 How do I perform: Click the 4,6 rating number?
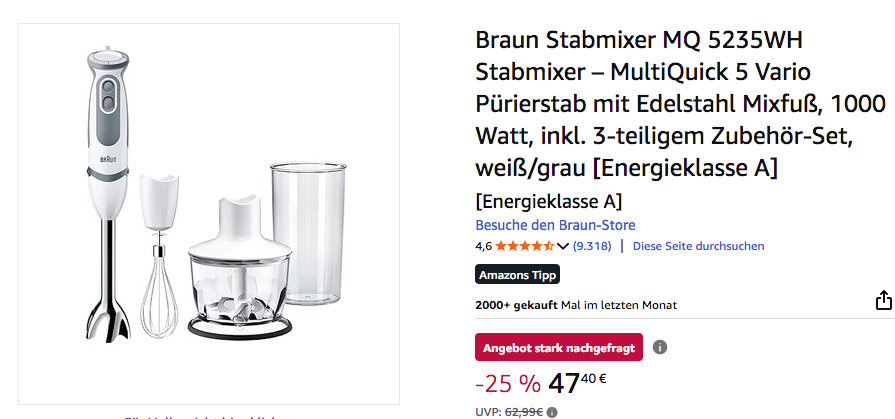click(x=483, y=246)
